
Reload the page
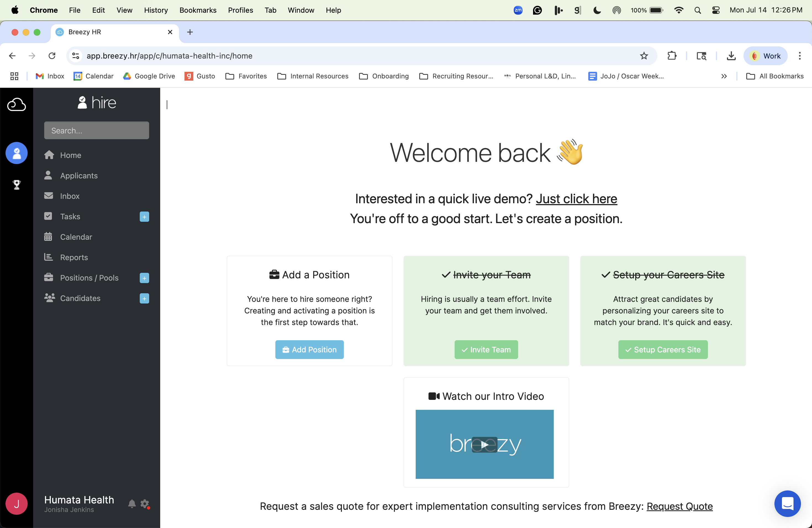[52, 56]
